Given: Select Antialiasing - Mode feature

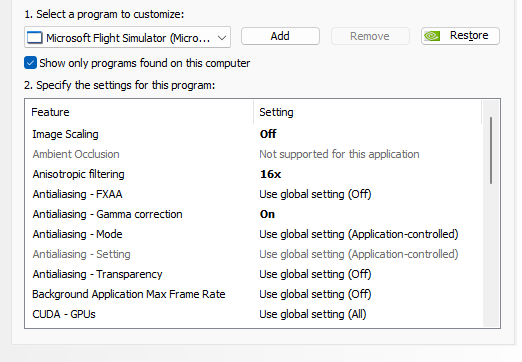Looking at the screenshot, I should [x=77, y=234].
